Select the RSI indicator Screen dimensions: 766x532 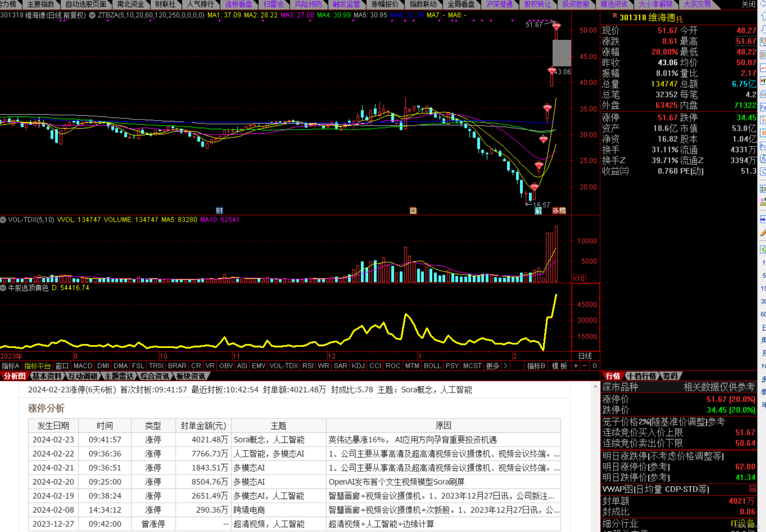tap(308, 366)
